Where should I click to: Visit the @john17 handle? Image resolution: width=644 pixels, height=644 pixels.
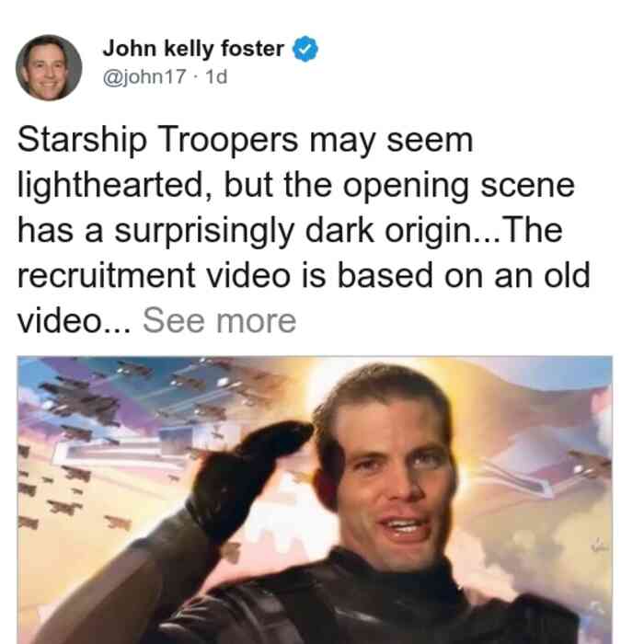(144, 76)
